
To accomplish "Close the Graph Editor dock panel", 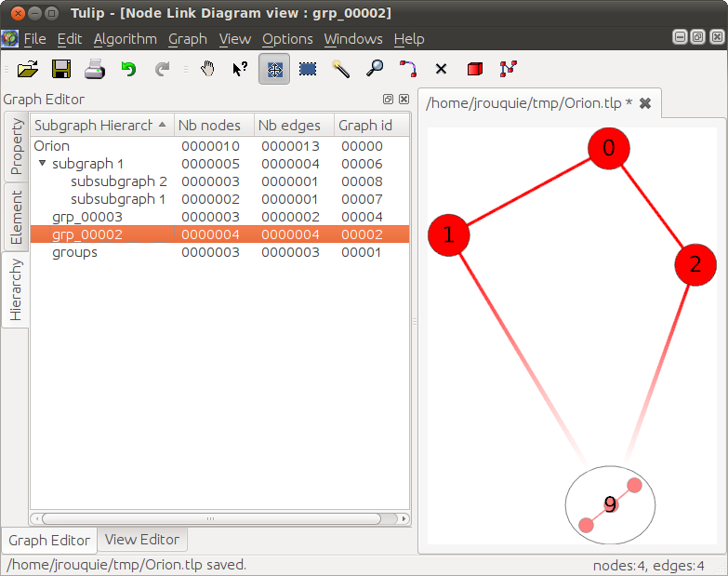I will (x=404, y=99).
